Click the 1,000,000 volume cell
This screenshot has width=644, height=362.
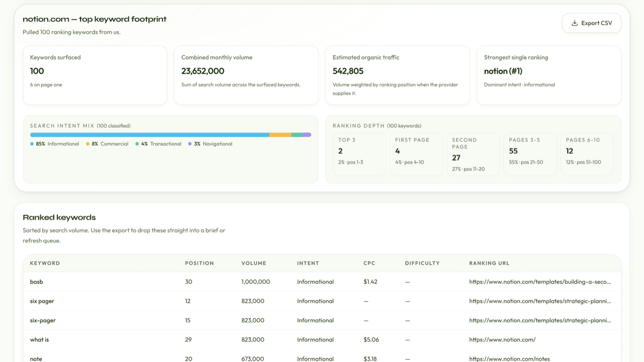pyautogui.click(x=255, y=282)
